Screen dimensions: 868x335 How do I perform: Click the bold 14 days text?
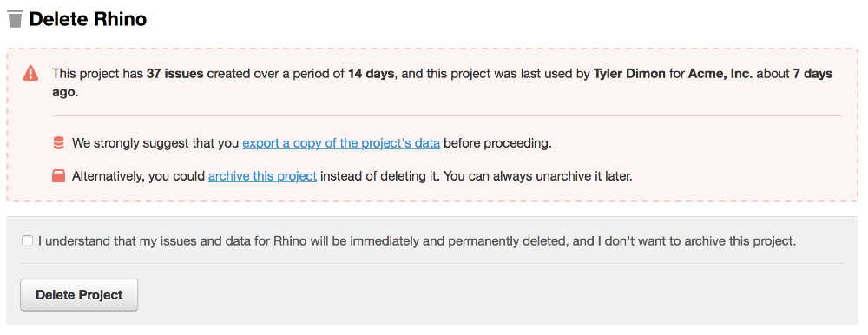click(x=371, y=74)
